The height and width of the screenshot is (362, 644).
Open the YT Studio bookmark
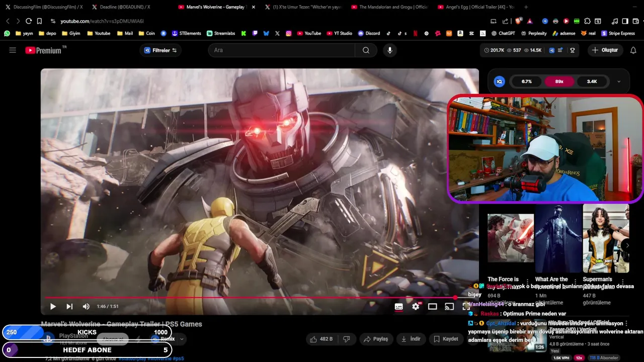coord(340,33)
